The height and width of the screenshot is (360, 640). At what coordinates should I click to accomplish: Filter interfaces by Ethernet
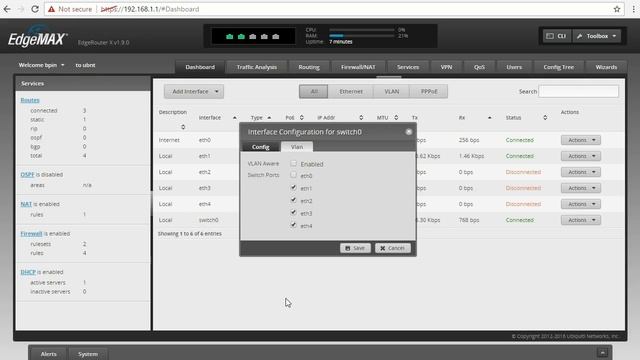tap(351, 91)
